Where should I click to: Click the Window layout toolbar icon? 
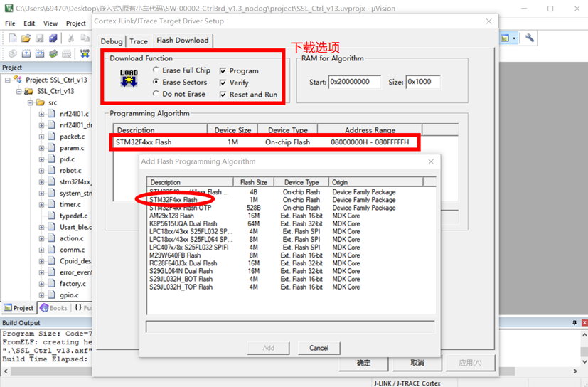pyautogui.click(x=505, y=38)
